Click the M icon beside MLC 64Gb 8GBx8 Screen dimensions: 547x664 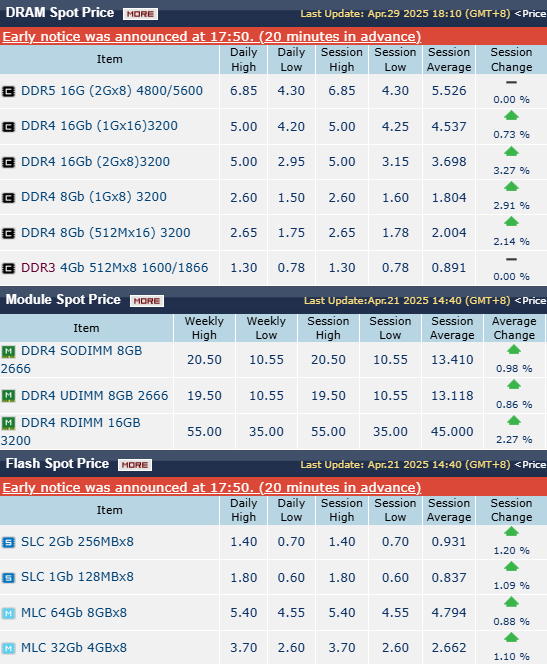[8, 613]
